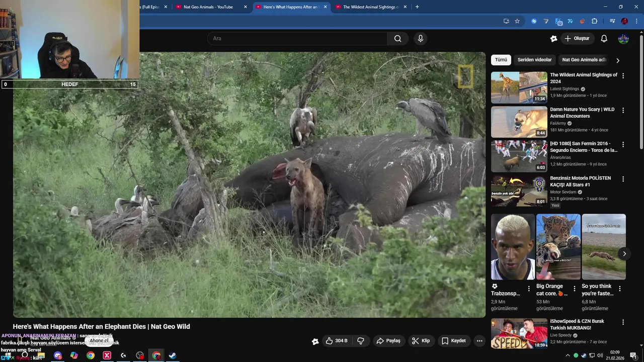Click the Latest Sightings channel name
Screen dimensions: 644x362
[x=565, y=89]
